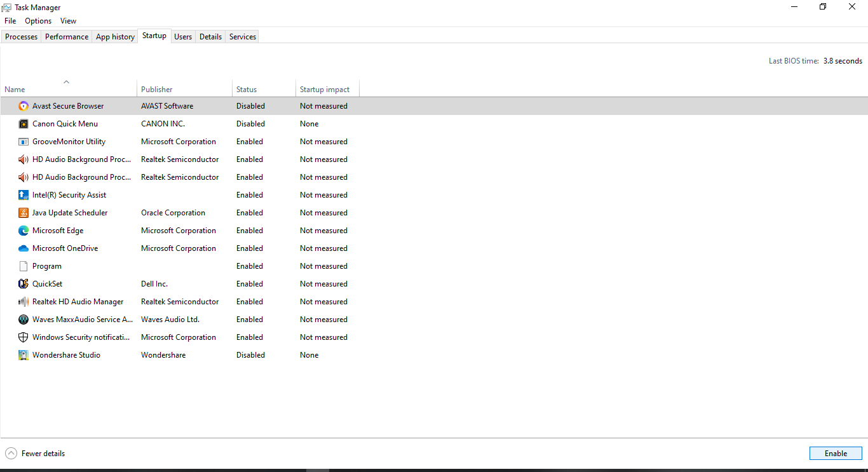The image size is (868, 472).
Task: Select the "Canon Quick Menu" name text
Action: click(65, 124)
